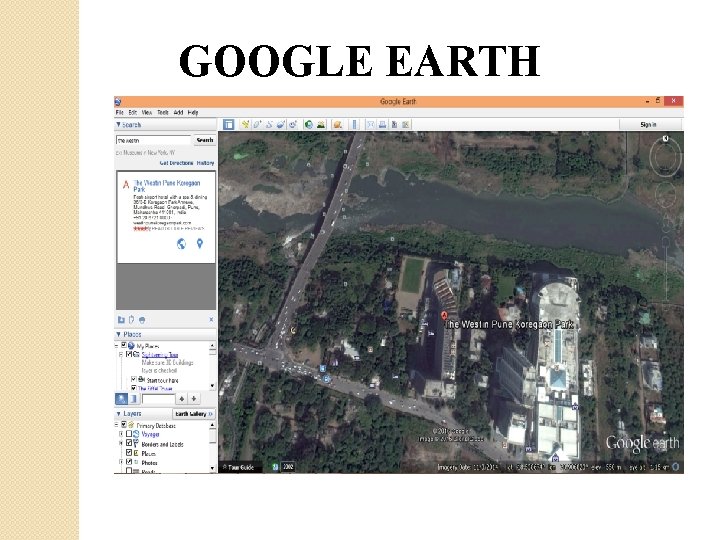Click the print search results icon
Screen dimensions: 720x540
142,320
